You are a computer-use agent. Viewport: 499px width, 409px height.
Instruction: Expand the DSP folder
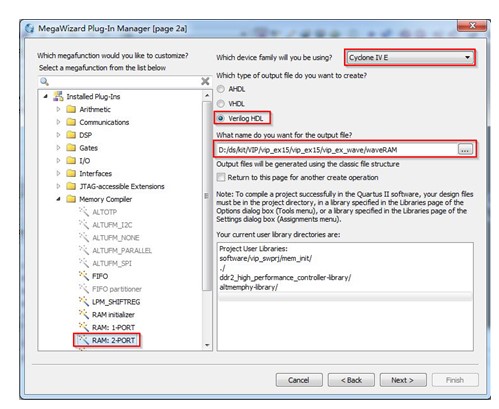click(59, 135)
